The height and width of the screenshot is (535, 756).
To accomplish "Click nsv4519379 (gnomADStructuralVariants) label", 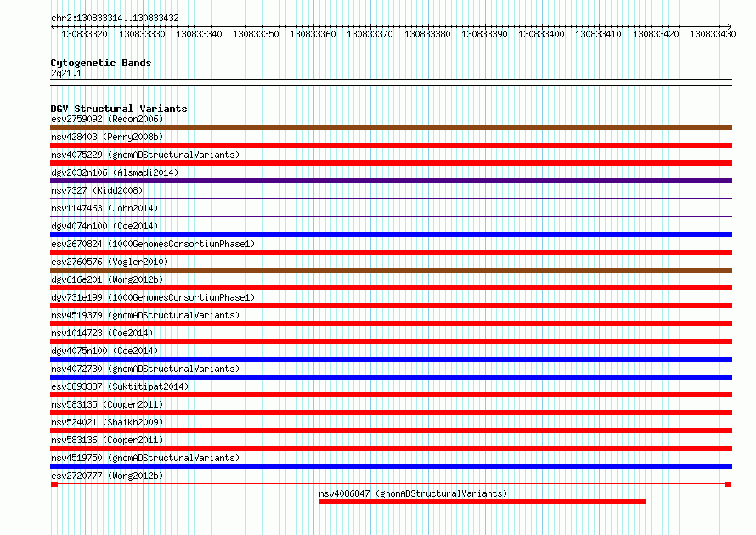I will (145, 315).
